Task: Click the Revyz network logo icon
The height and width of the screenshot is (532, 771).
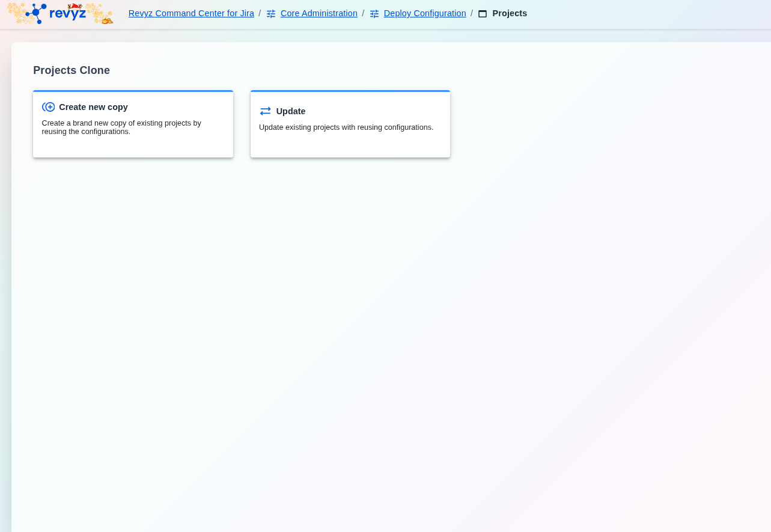Action: (x=35, y=13)
